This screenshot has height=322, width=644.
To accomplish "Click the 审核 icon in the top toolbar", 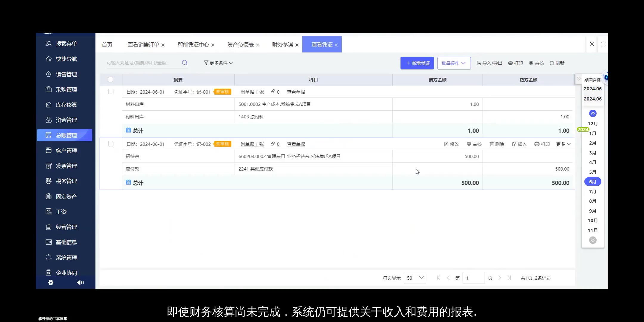I will [536, 63].
